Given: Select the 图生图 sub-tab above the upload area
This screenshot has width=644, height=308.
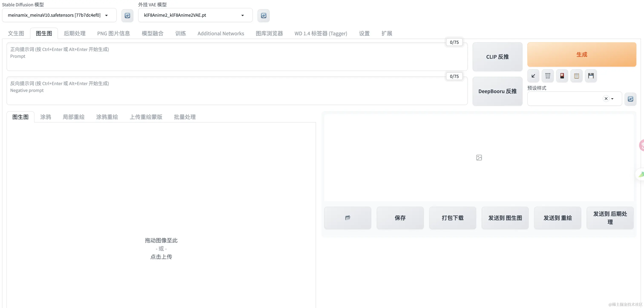Looking at the screenshot, I should [20, 117].
